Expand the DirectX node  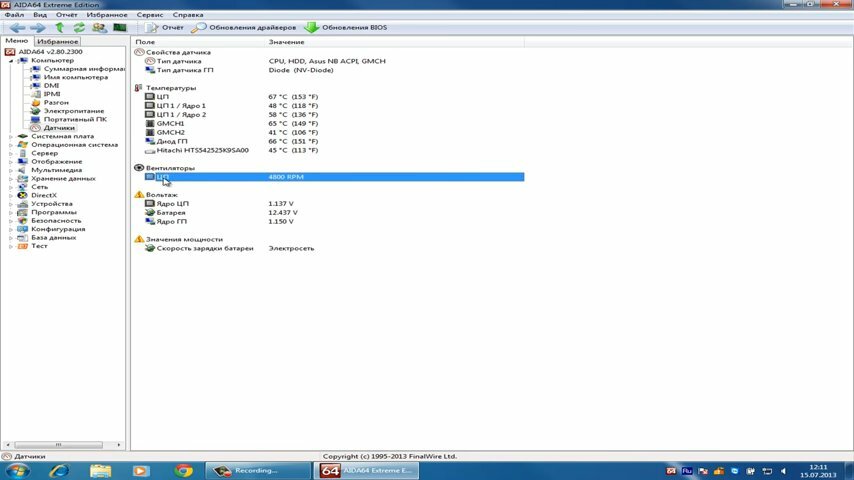coord(11,195)
